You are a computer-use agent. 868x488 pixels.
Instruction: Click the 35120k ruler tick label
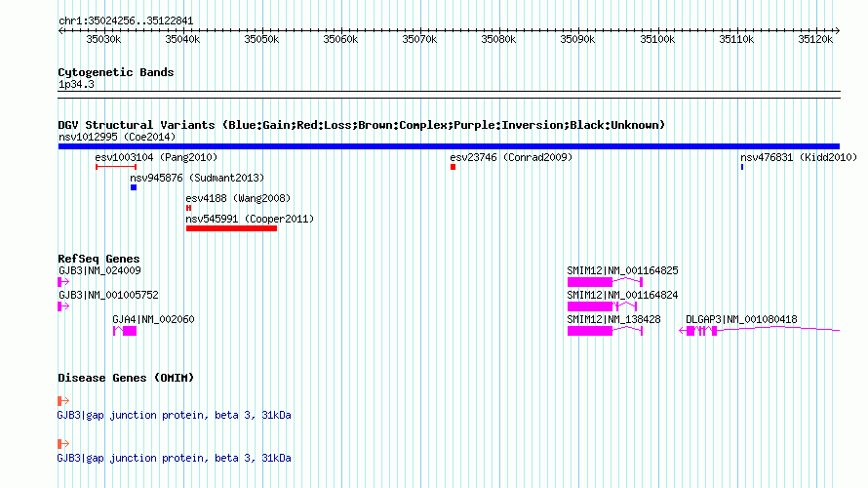(x=815, y=39)
